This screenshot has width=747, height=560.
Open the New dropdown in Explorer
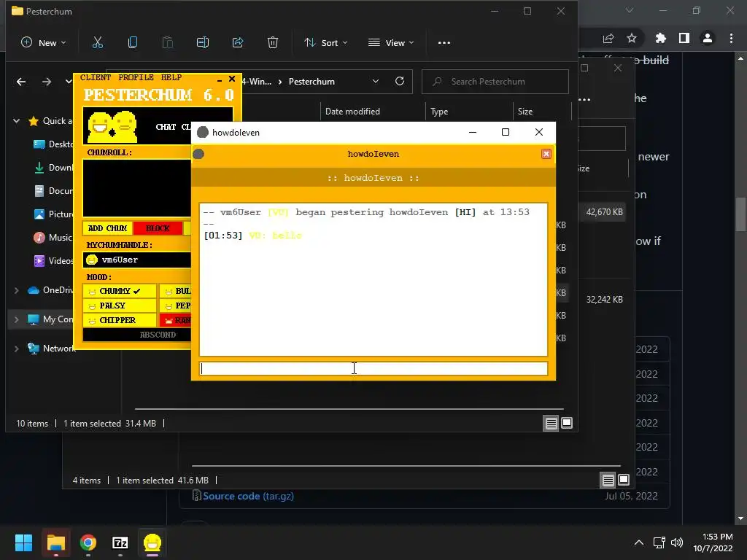(x=43, y=42)
